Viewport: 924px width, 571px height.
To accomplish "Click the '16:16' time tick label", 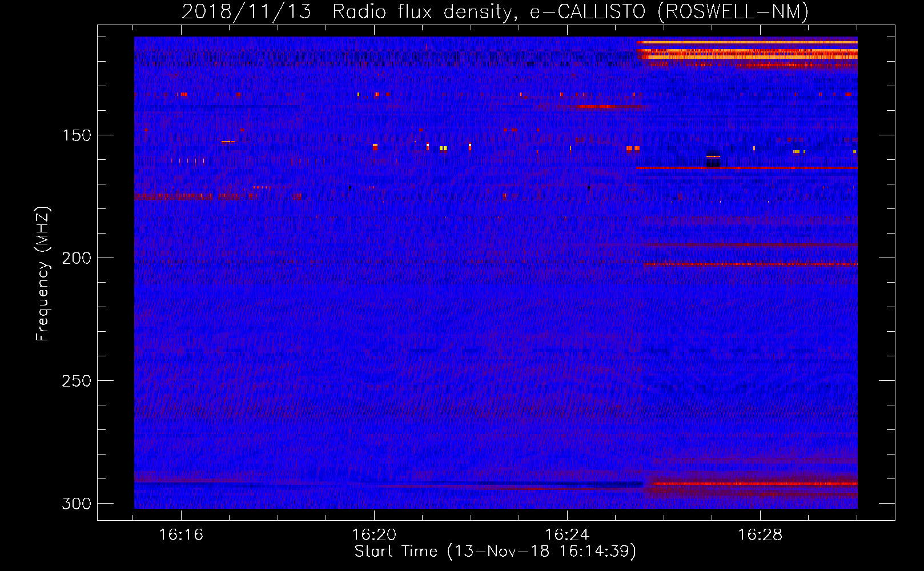I will (x=181, y=535).
